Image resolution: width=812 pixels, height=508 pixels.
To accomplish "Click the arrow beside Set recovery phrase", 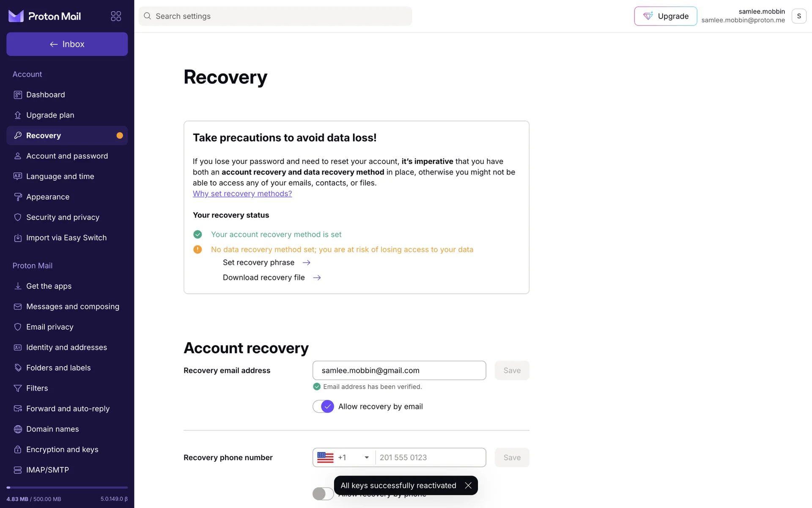I will (307, 263).
